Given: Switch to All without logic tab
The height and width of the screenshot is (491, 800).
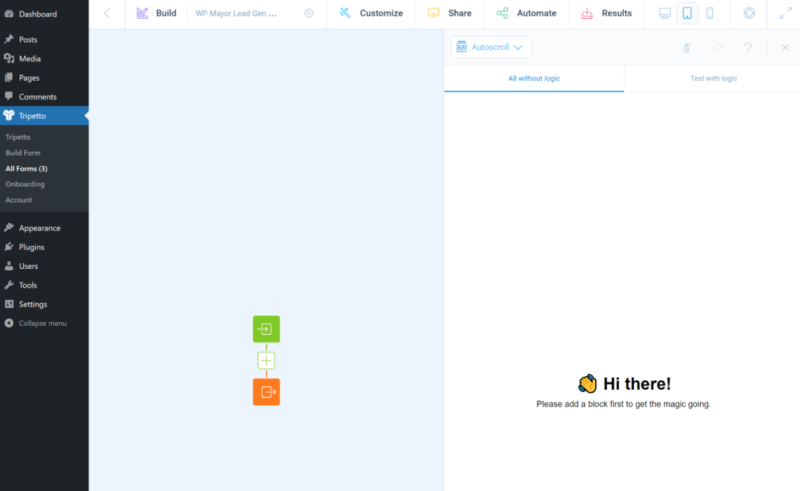Looking at the screenshot, I should point(534,79).
